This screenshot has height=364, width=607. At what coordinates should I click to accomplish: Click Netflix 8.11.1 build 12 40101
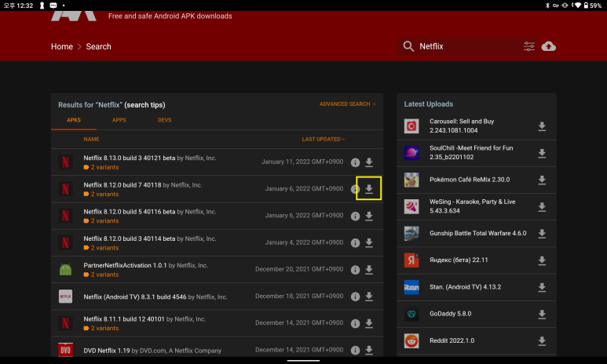[124, 319]
